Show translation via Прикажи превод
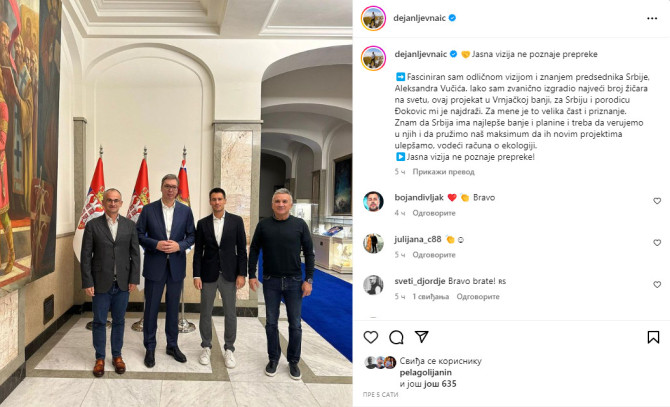This screenshot has width=670, height=407. tap(443, 172)
